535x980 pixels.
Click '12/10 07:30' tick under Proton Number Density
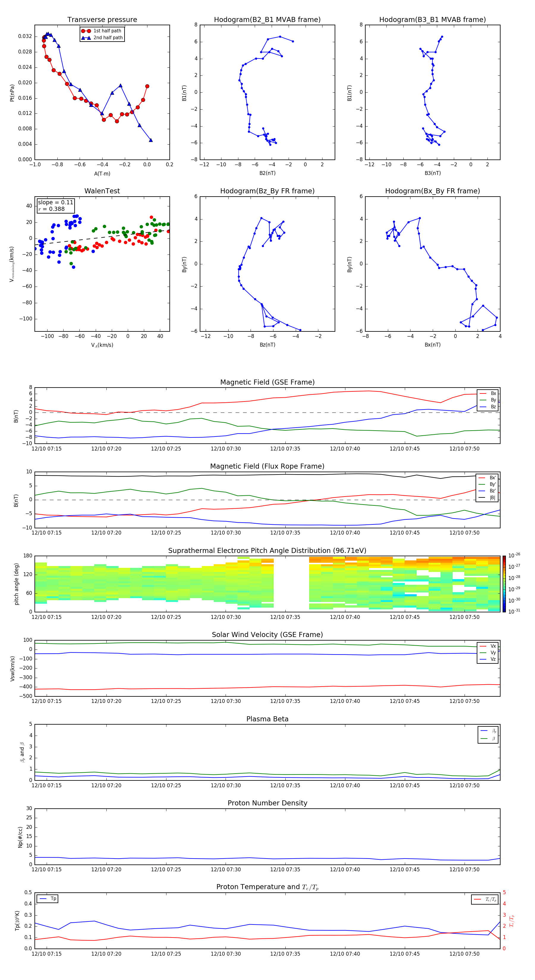[225, 869]
